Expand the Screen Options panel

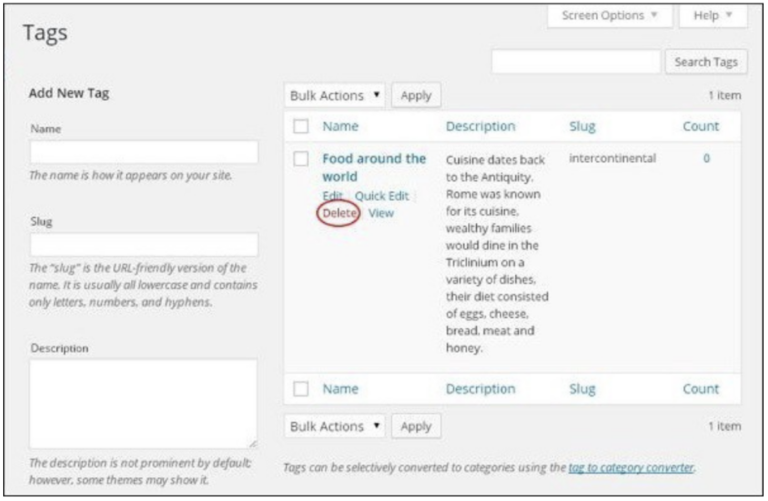point(609,16)
